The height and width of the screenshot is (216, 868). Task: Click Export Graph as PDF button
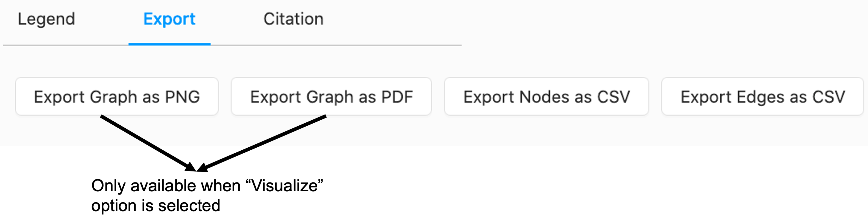331,97
